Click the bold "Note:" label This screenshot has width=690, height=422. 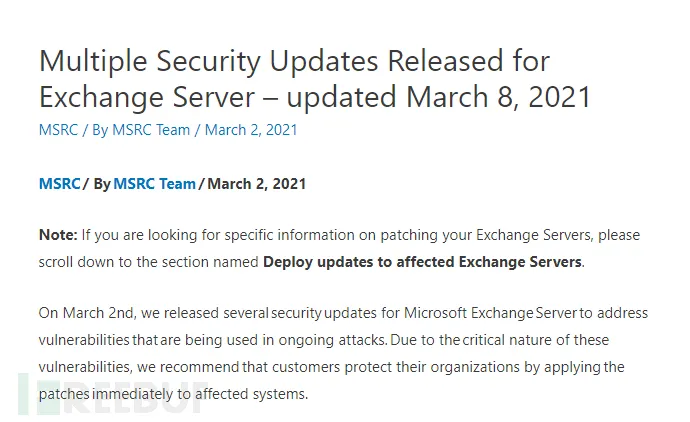(x=57, y=235)
